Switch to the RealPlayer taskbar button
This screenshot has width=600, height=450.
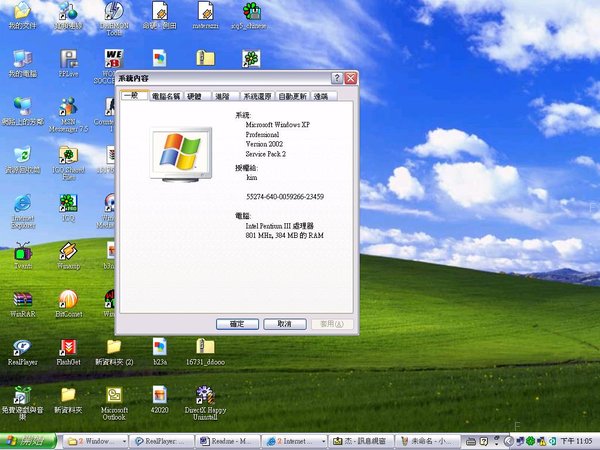[161, 441]
